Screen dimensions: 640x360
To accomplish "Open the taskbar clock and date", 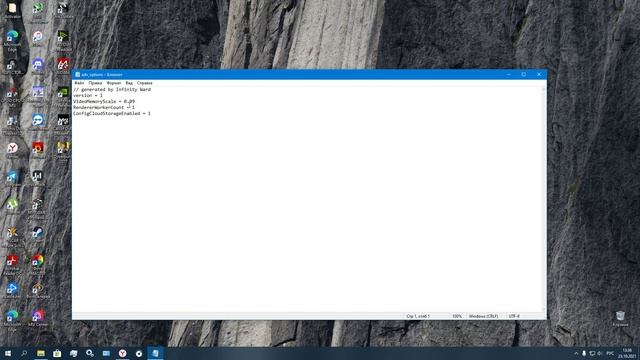I will coord(628,353).
